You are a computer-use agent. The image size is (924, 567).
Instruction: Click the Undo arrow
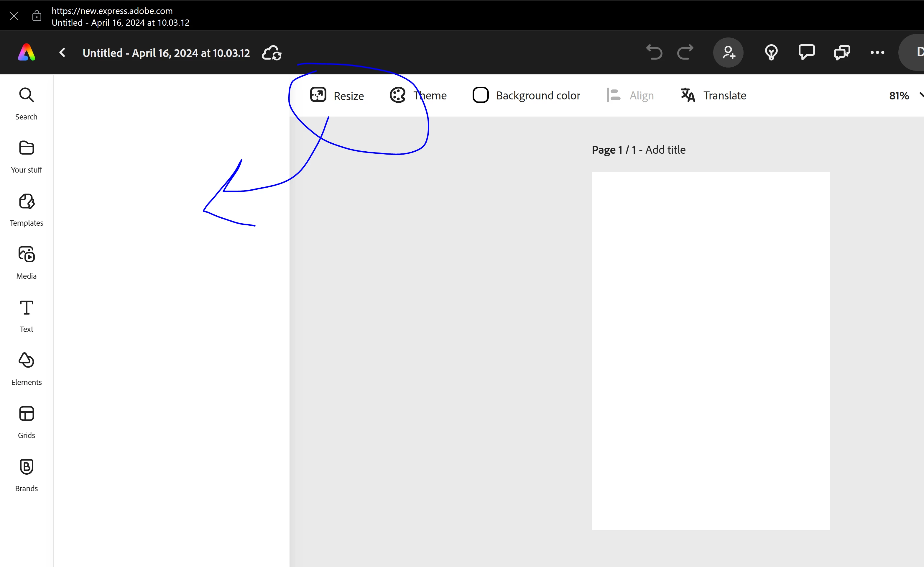click(654, 53)
